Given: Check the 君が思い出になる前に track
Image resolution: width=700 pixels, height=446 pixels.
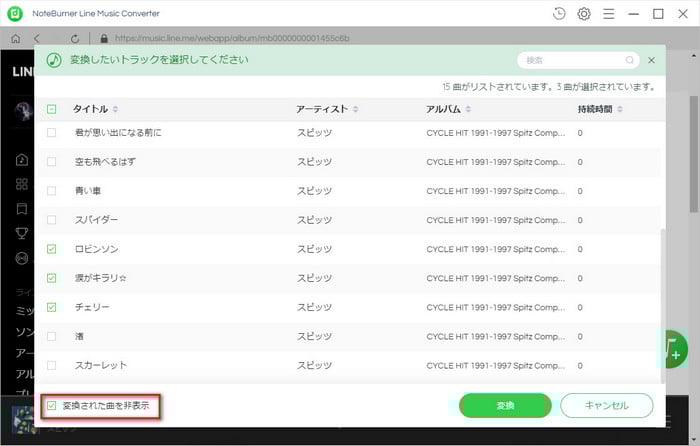Looking at the screenshot, I should [x=51, y=133].
